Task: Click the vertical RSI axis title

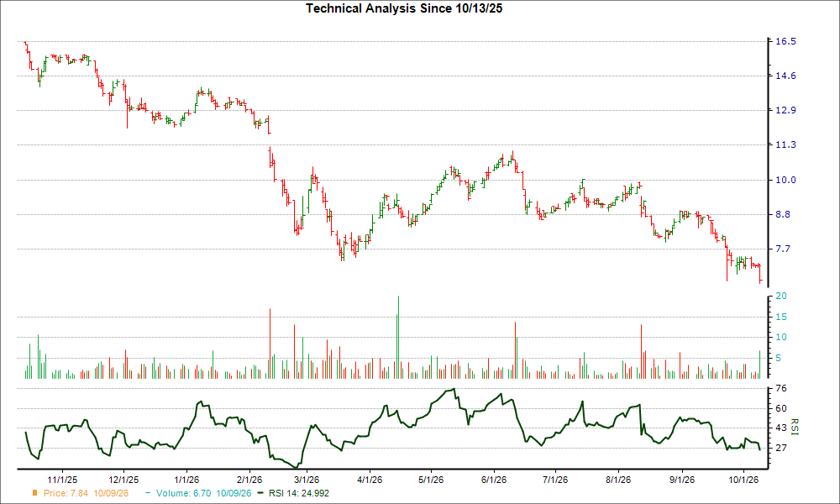Action: click(794, 427)
